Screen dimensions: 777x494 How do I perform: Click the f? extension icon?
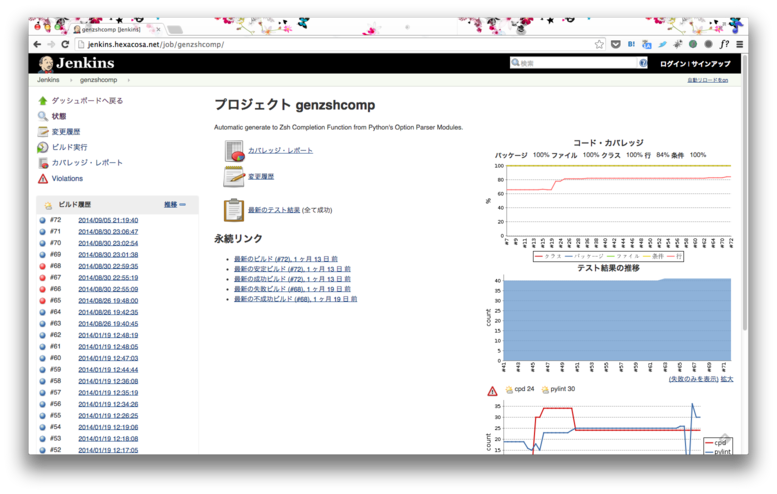click(x=724, y=45)
